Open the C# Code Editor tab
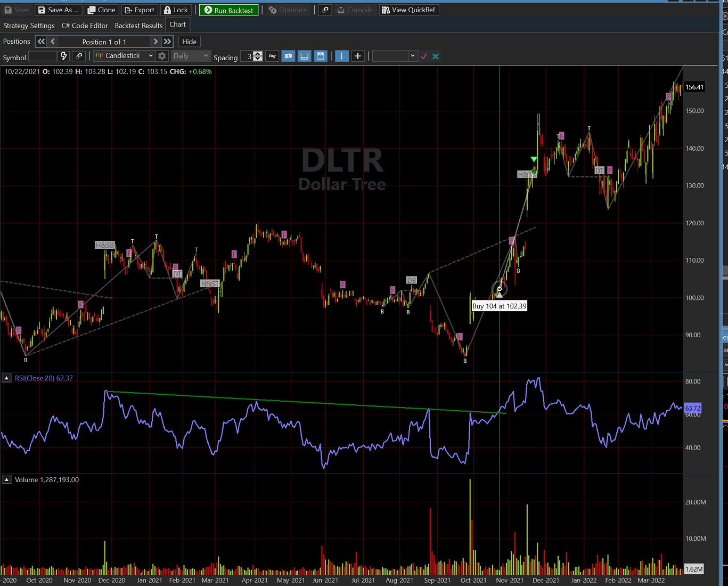The image size is (728, 586). [x=85, y=26]
